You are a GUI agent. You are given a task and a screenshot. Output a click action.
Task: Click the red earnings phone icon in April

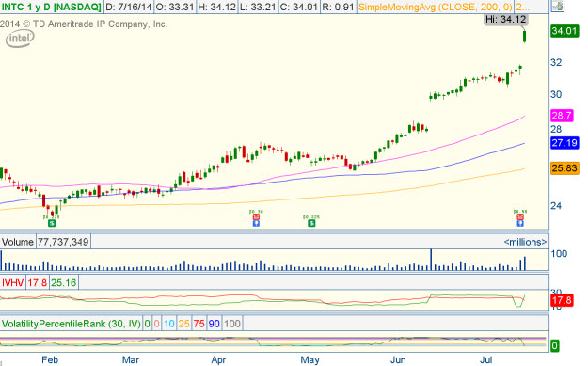(256, 216)
